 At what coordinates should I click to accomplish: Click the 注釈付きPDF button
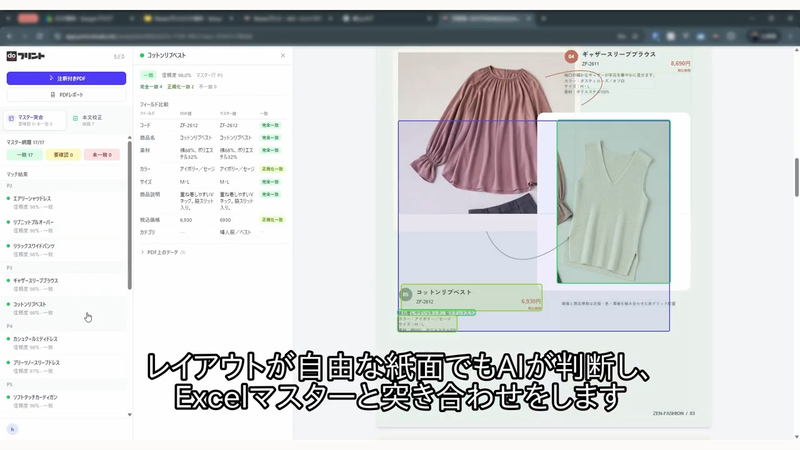(66, 78)
